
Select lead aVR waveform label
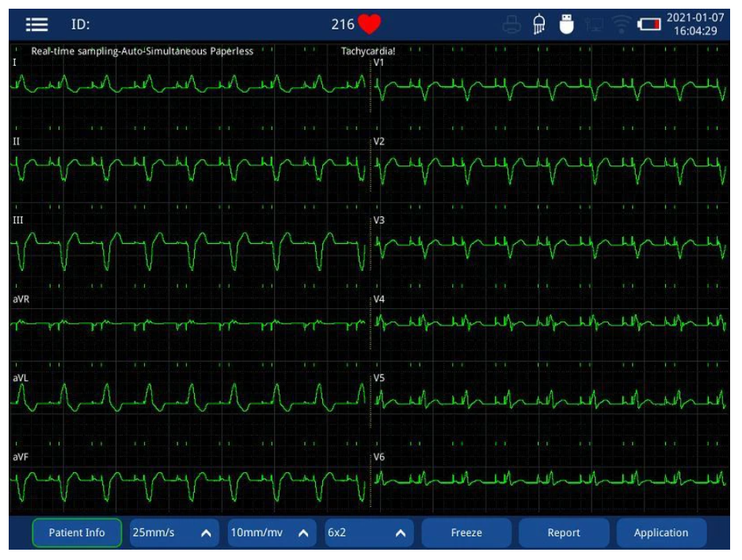coord(21,299)
